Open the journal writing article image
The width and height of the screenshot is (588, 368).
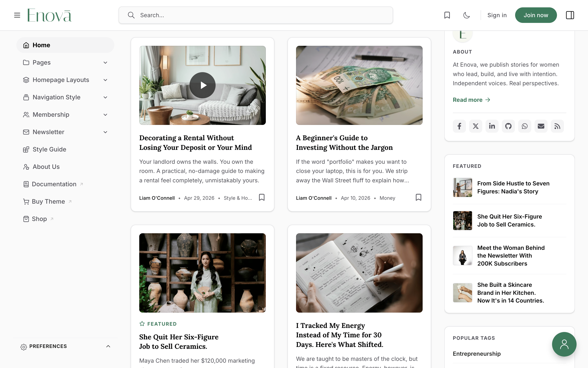tap(359, 273)
